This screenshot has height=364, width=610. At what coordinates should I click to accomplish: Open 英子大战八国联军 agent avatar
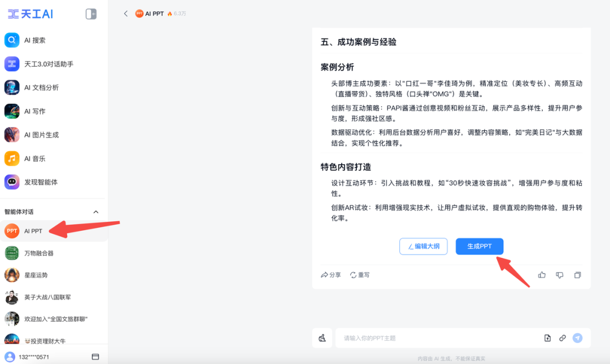point(12,297)
